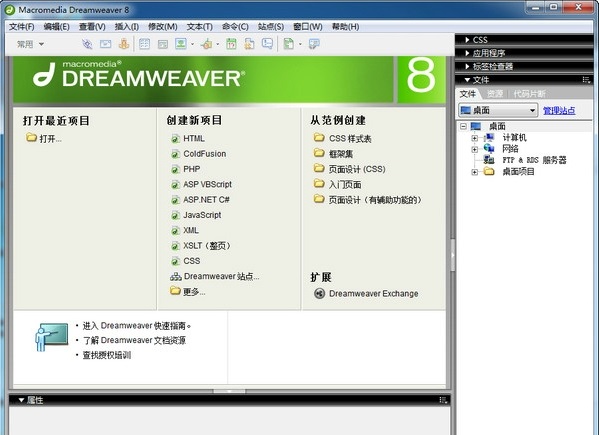Open the 查看(V) menu
The width and height of the screenshot is (599, 435).
(x=92, y=27)
